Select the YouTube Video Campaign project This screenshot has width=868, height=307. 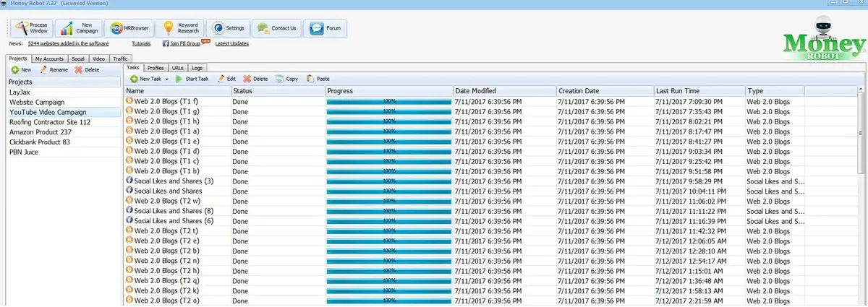pos(64,112)
